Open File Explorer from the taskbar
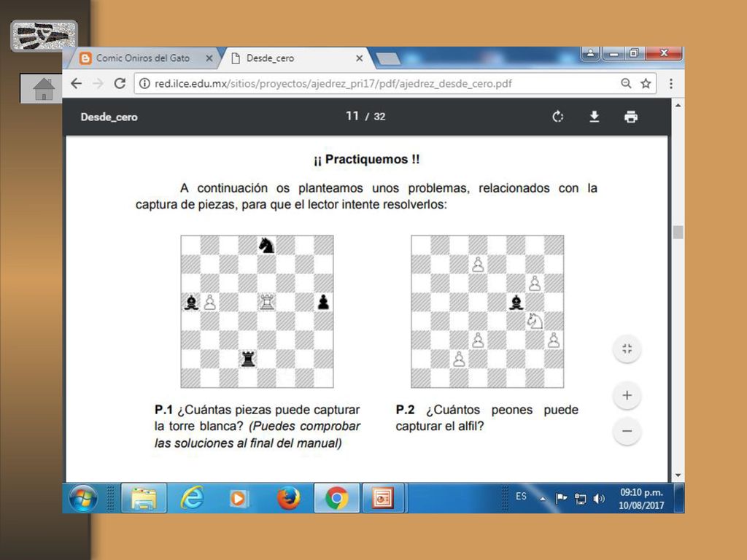 [x=144, y=498]
